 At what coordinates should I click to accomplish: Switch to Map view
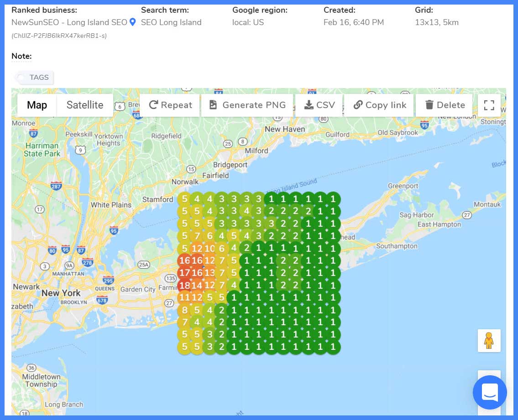(37, 105)
